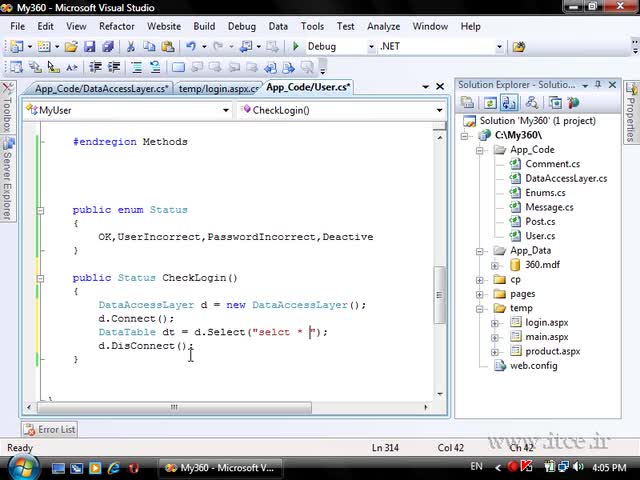
Task: Click the View Class Diagram icon
Action: pyautogui.click(x=531, y=102)
